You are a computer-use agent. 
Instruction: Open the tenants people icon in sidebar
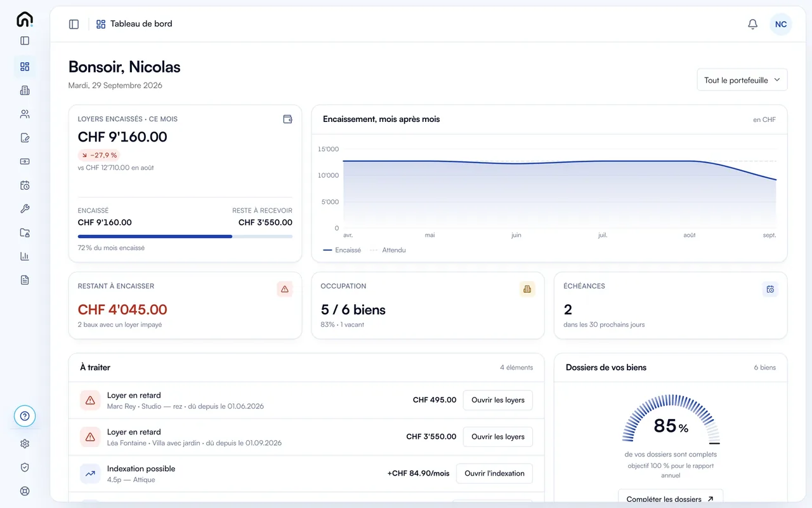pos(25,114)
